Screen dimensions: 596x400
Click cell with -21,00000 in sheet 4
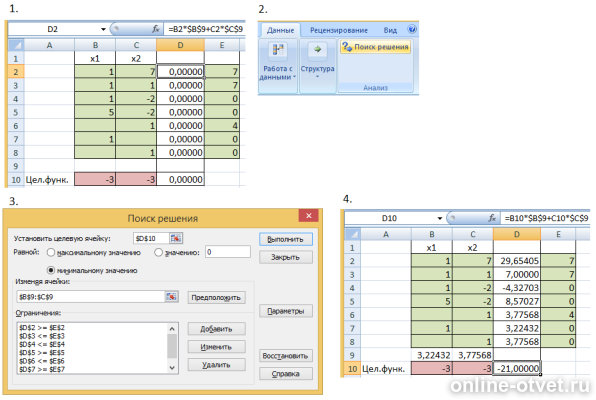[517, 368]
